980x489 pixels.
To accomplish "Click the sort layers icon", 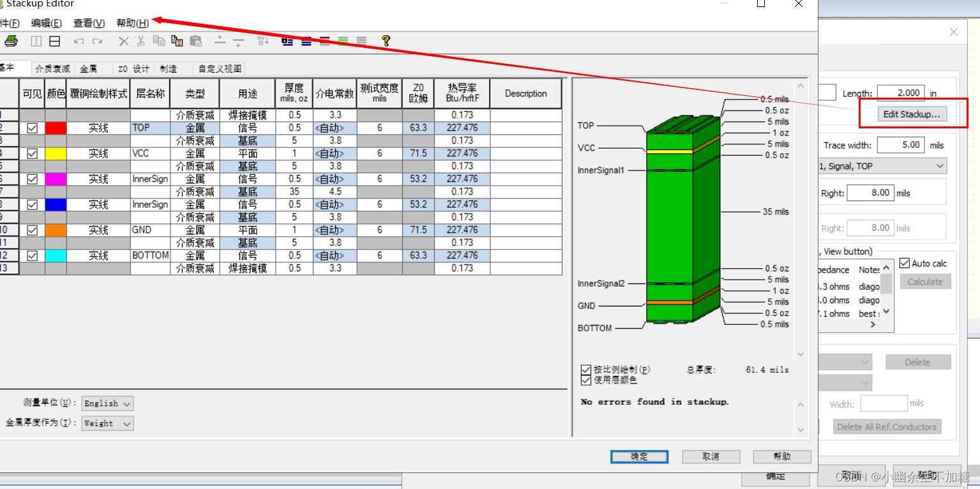I will coord(263,41).
